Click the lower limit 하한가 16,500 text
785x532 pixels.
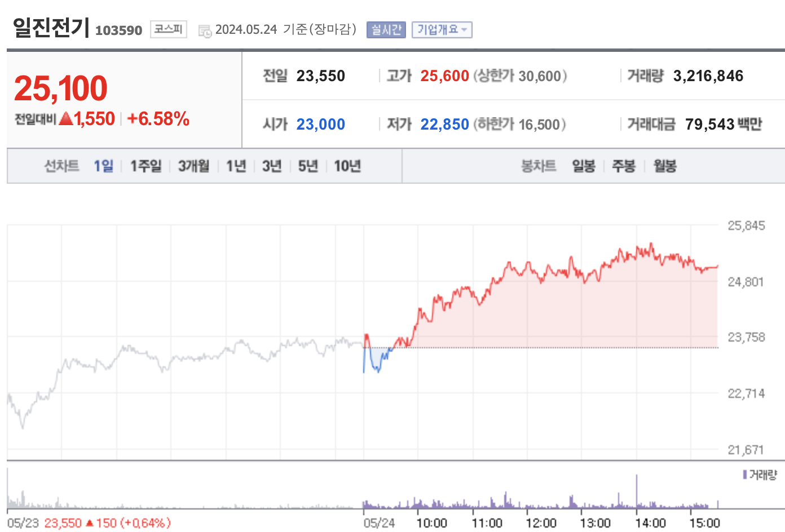pyautogui.click(x=519, y=124)
